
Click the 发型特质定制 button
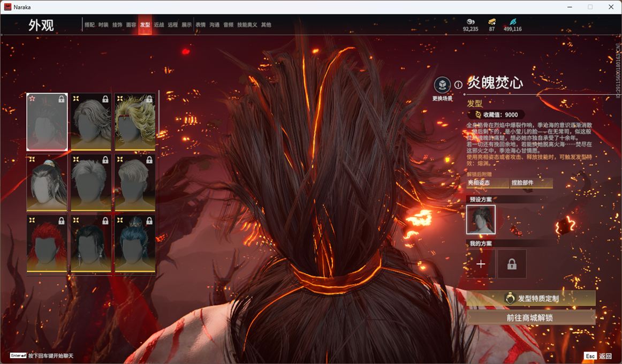tap(531, 298)
